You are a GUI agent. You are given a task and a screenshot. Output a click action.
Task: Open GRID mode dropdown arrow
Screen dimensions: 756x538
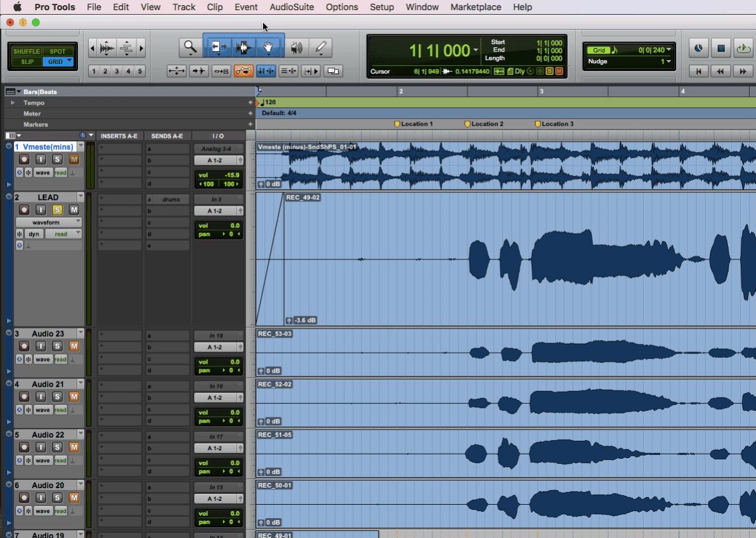pos(70,61)
